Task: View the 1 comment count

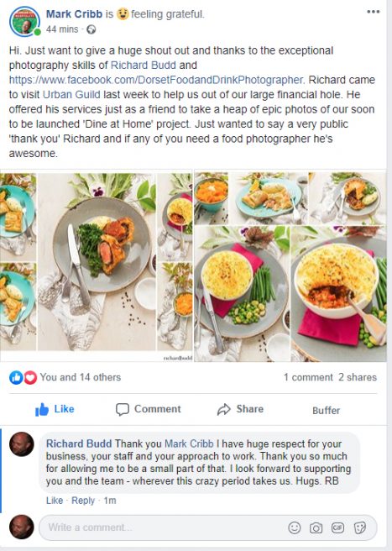Action: click(308, 377)
